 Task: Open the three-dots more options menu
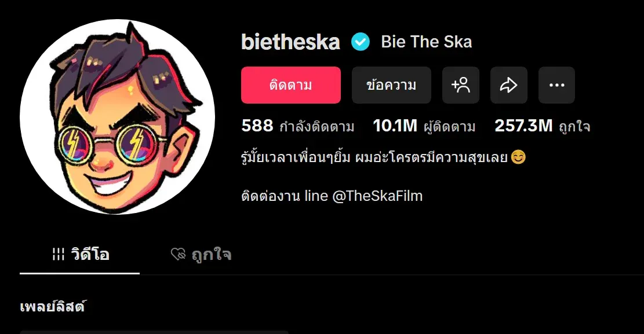(x=556, y=85)
